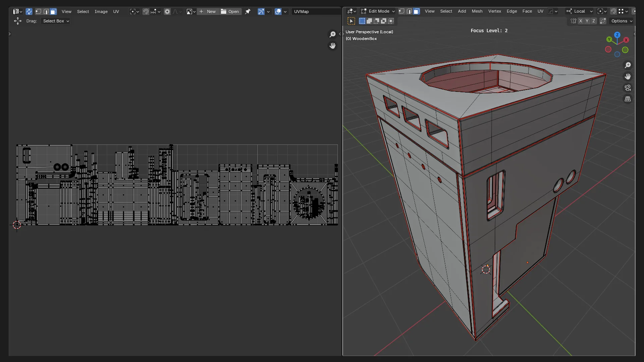Click the UVMap name field
Viewport: 644px width, 362px height.
316,11
